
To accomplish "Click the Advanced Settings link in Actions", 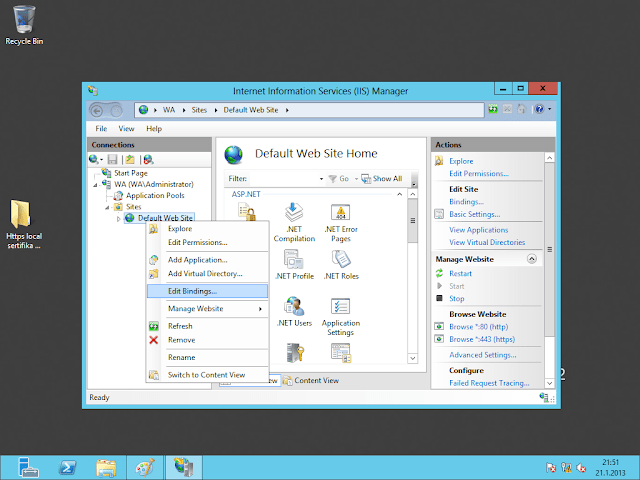I will click(x=482, y=355).
